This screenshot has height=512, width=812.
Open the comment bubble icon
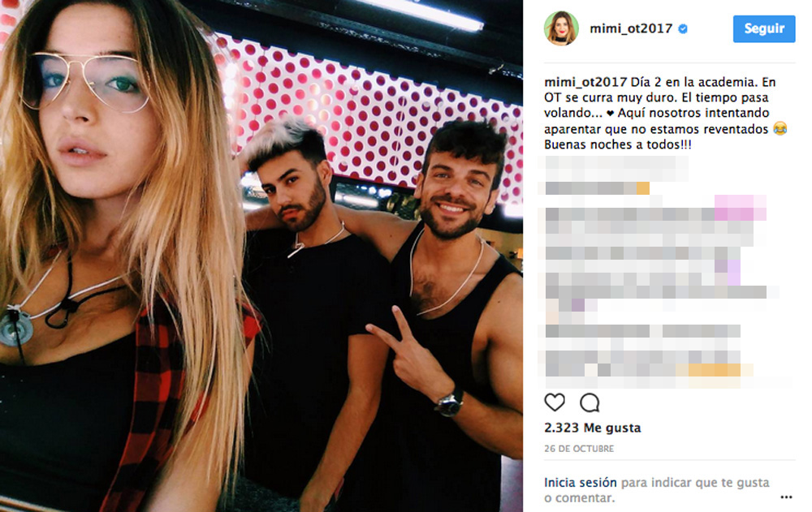click(x=590, y=402)
